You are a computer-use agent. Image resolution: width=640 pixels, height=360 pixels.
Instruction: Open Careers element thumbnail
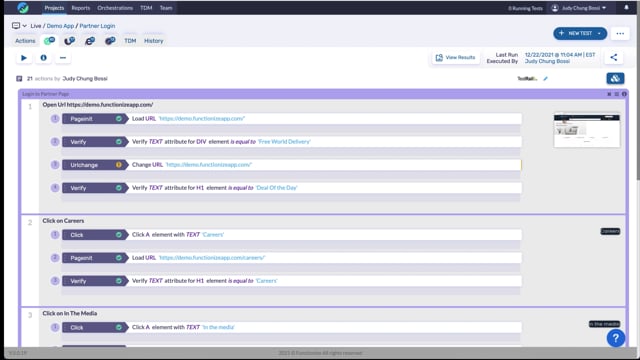tap(610, 231)
